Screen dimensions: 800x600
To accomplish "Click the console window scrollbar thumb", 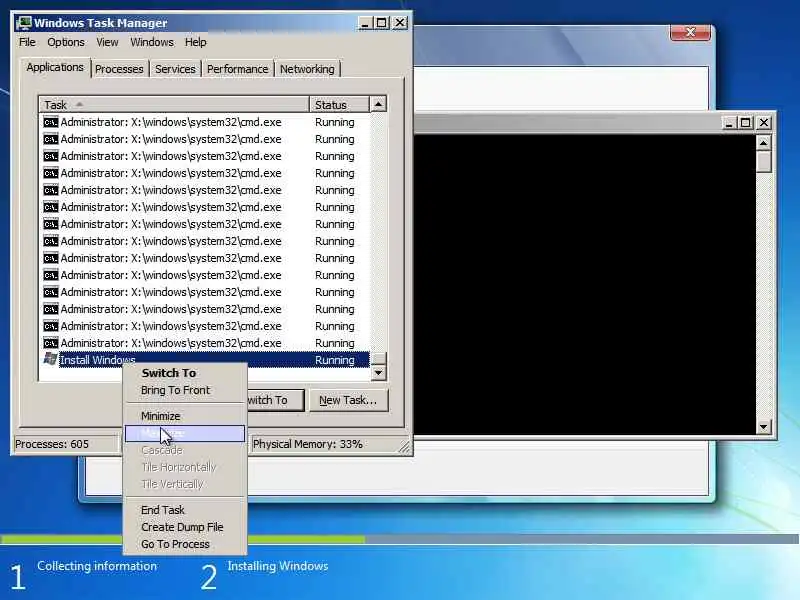I will 763,162.
